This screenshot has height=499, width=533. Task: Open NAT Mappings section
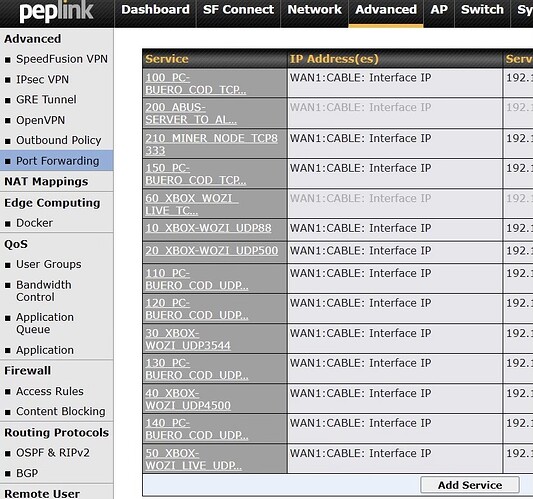pyautogui.click(x=46, y=182)
